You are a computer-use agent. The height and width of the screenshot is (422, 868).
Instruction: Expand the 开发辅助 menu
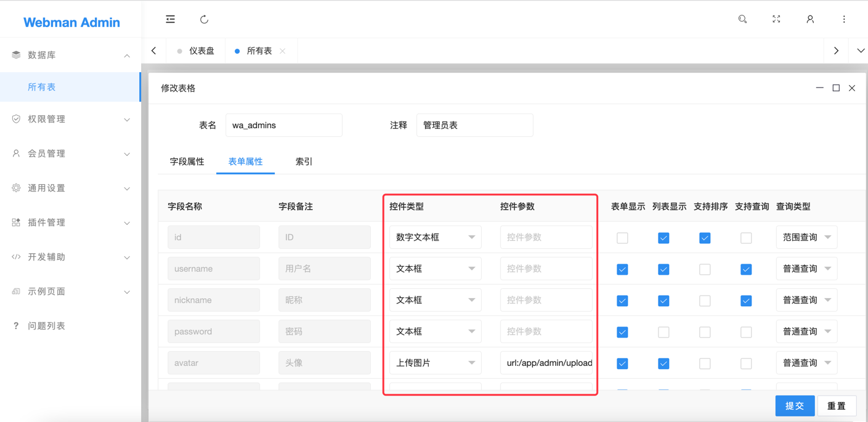(127, 258)
